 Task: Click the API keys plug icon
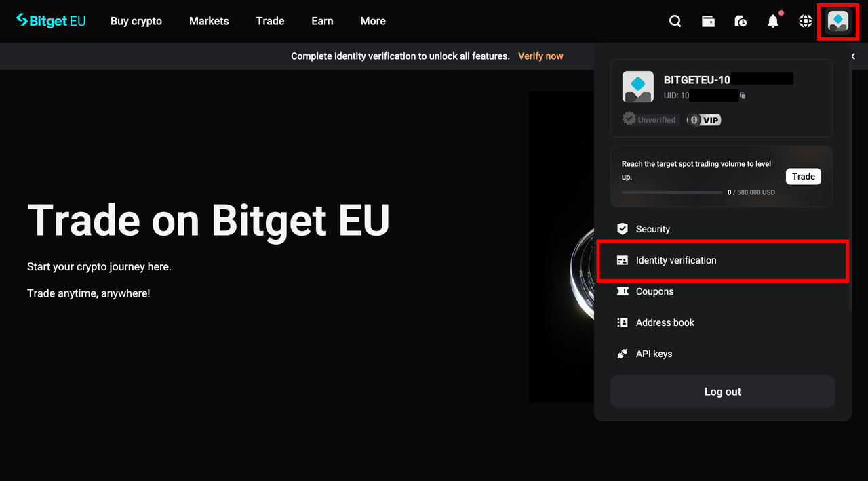[623, 354]
